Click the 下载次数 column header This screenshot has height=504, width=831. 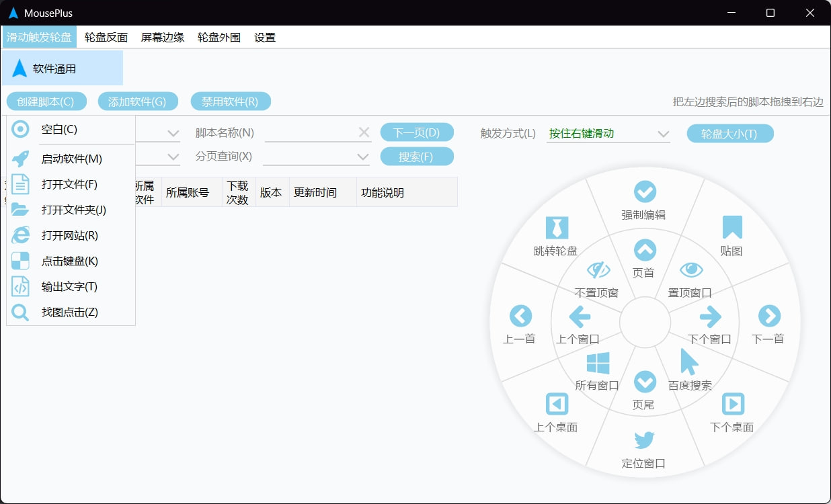[x=239, y=192]
